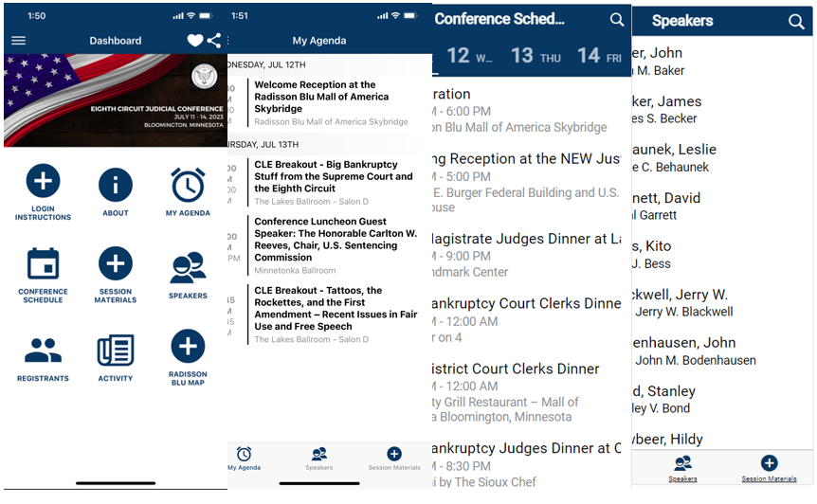Tap the Eighth Circuit conference banner image
The height and width of the screenshot is (504, 817).
[x=115, y=100]
